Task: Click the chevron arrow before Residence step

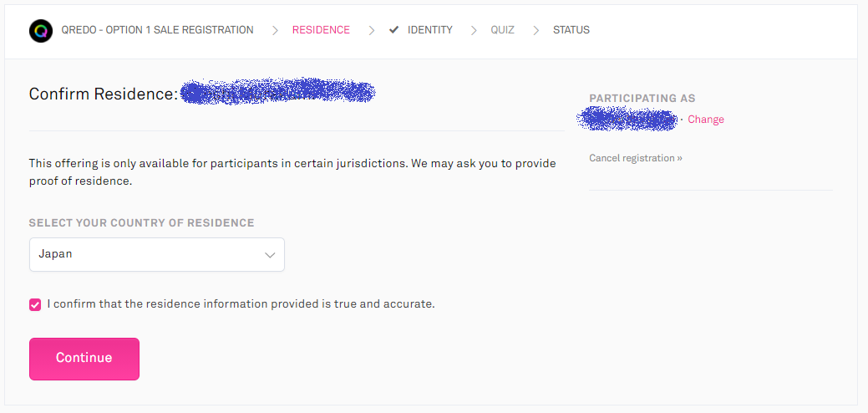Action: [274, 31]
